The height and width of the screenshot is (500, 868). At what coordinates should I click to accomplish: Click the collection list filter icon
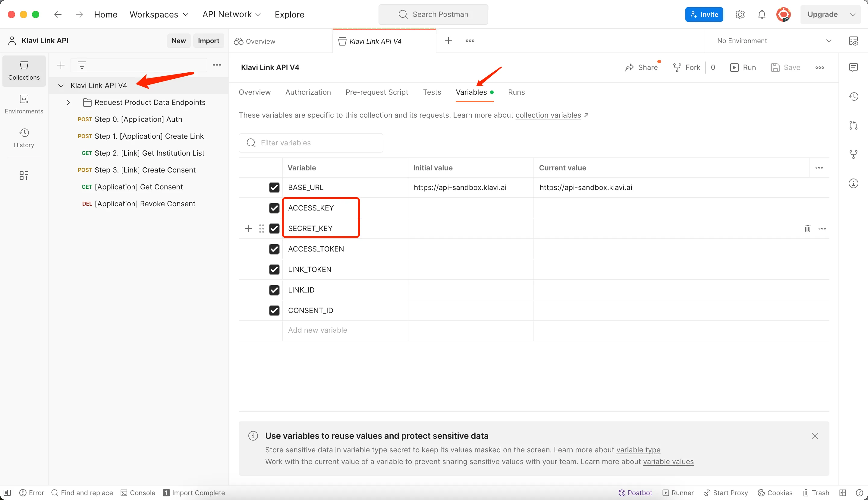[x=82, y=65]
